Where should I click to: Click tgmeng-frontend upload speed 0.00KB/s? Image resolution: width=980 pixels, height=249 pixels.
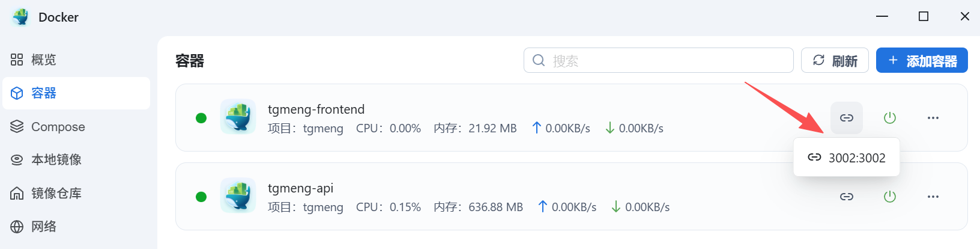click(x=561, y=128)
